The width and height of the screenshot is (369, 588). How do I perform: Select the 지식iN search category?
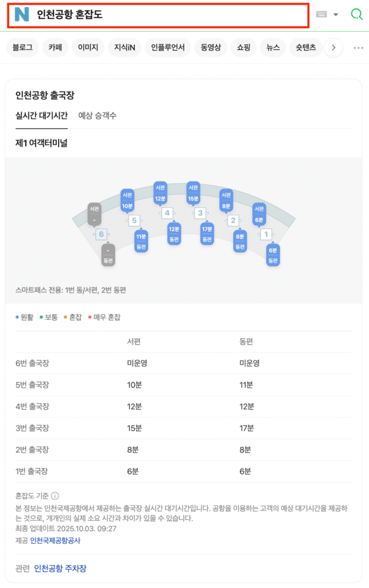pyautogui.click(x=124, y=48)
